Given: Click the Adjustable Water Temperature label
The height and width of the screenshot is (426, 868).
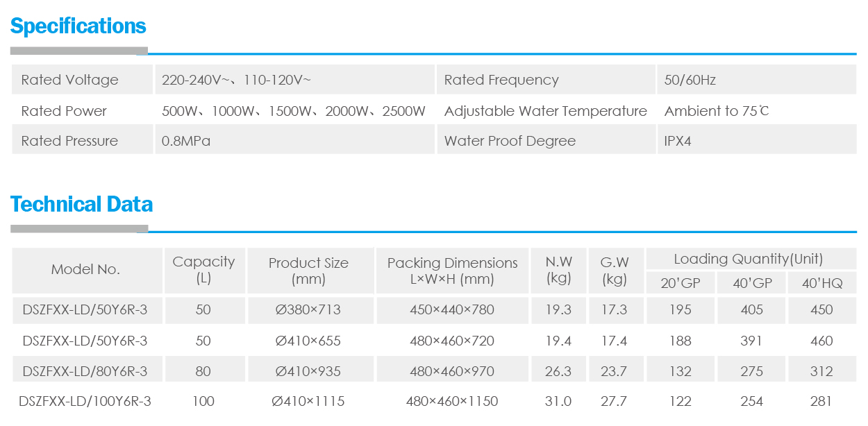Looking at the screenshot, I should click(x=545, y=111).
